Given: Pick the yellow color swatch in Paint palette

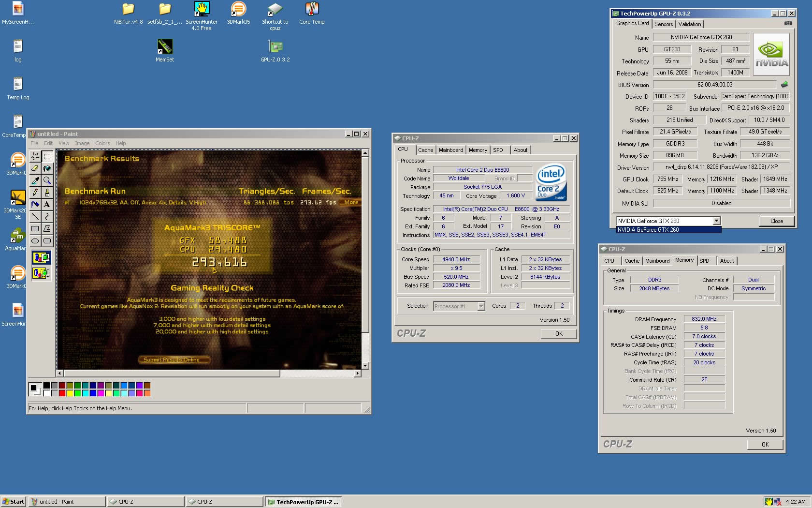Looking at the screenshot, I should click(x=70, y=393).
